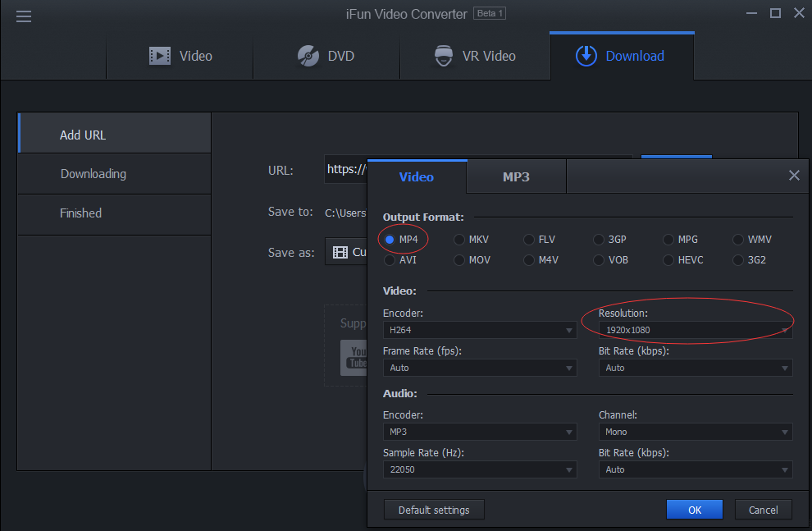Select the HEVC output format
Screen dimensions: 812x531
(668, 260)
